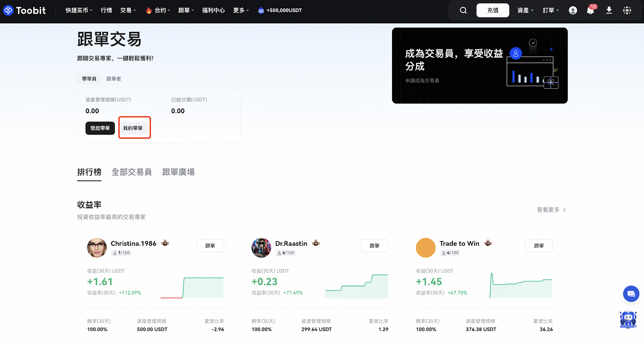Click the Toobit logo

pyautogui.click(x=25, y=10)
